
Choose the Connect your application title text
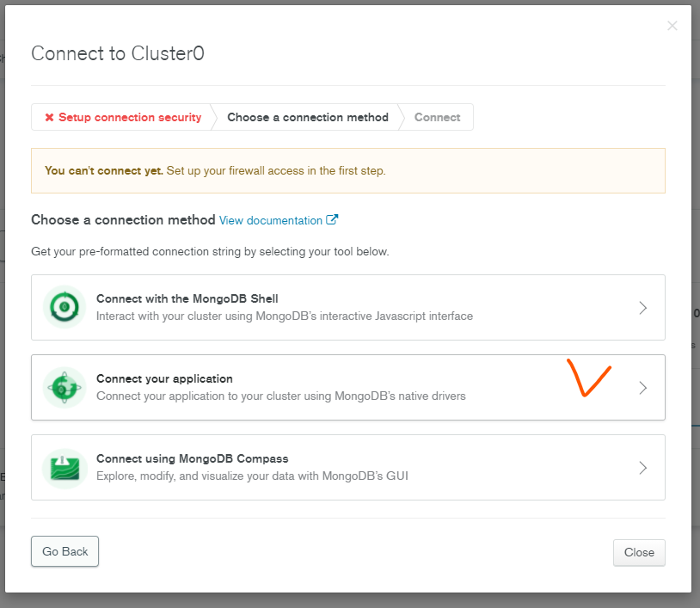pyautogui.click(x=164, y=379)
